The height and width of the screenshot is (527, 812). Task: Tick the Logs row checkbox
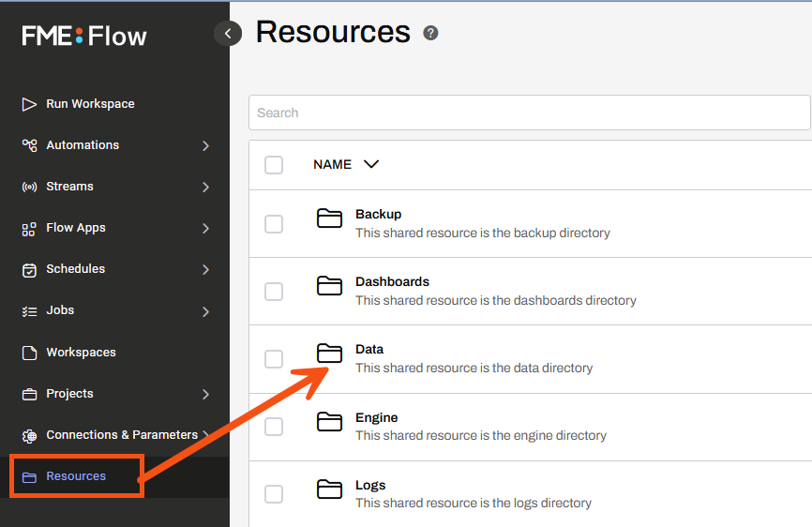[x=274, y=494]
